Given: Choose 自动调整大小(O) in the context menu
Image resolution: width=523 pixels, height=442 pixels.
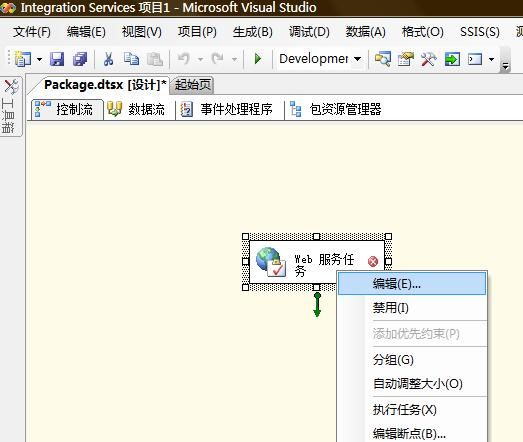Looking at the screenshot, I should tap(412, 384).
